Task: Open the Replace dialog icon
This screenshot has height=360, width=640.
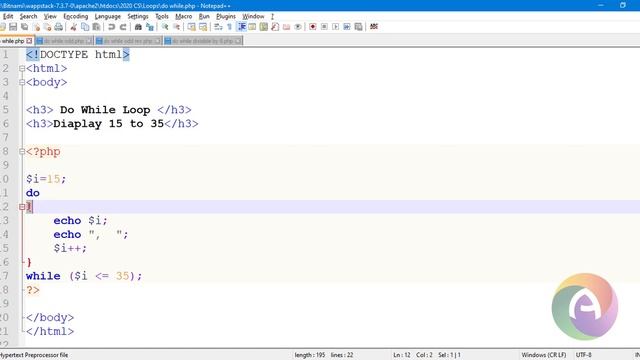Action: click(x=150, y=27)
